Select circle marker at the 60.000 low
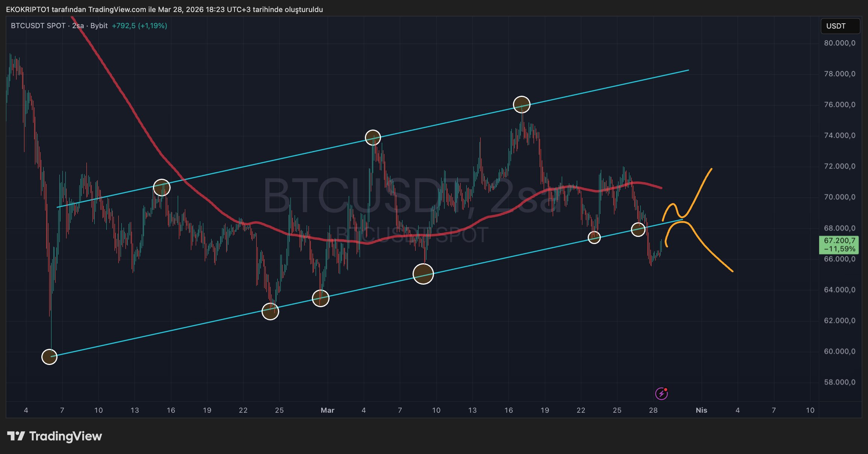The height and width of the screenshot is (454, 868). click(x=49, y=357)
